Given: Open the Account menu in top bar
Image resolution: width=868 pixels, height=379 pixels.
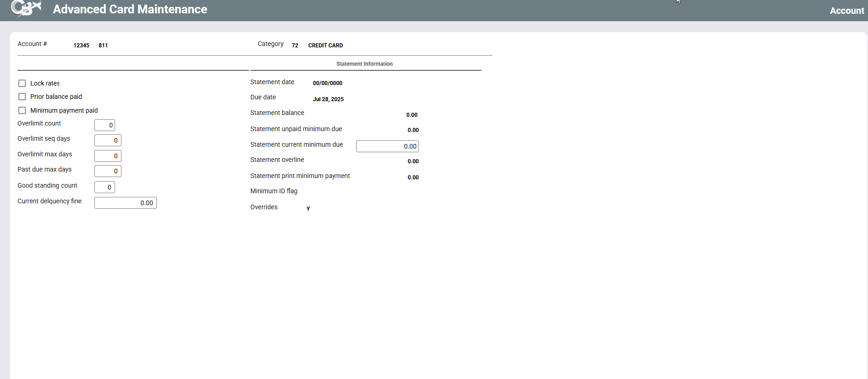Looking at the screenshot, I should (846, 11).
